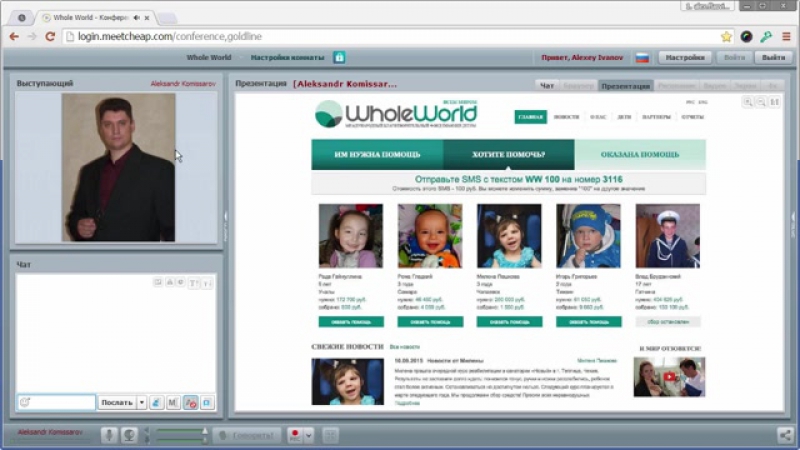Switch to the Чат tab
The width and height of the screenshot is (800, 450).
[547, 86]
